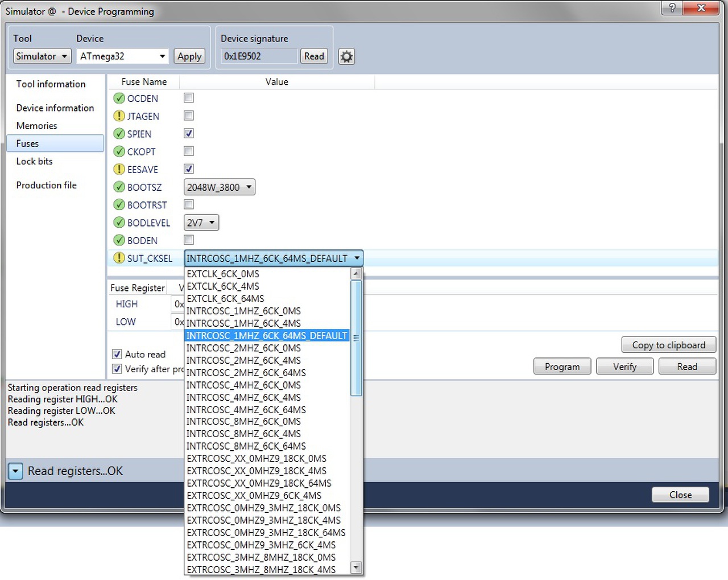This screenshot has height=580, width=728.
Task: Uncheck the SPIEN fuse checkbox
Action: click(189, 133)
